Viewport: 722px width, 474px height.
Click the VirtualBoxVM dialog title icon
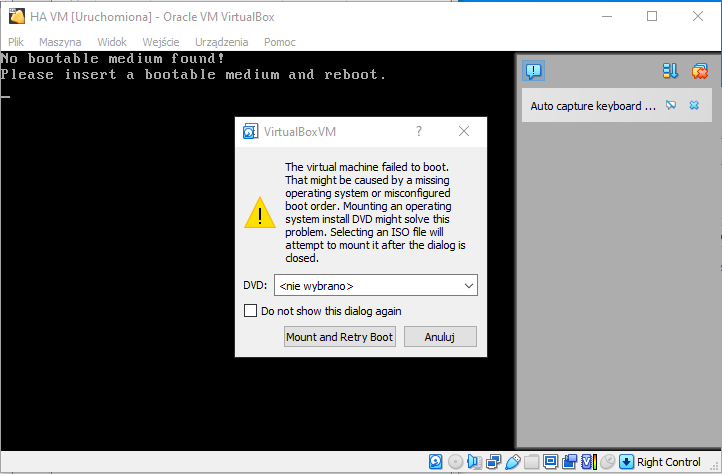click(x=250, y=132)
